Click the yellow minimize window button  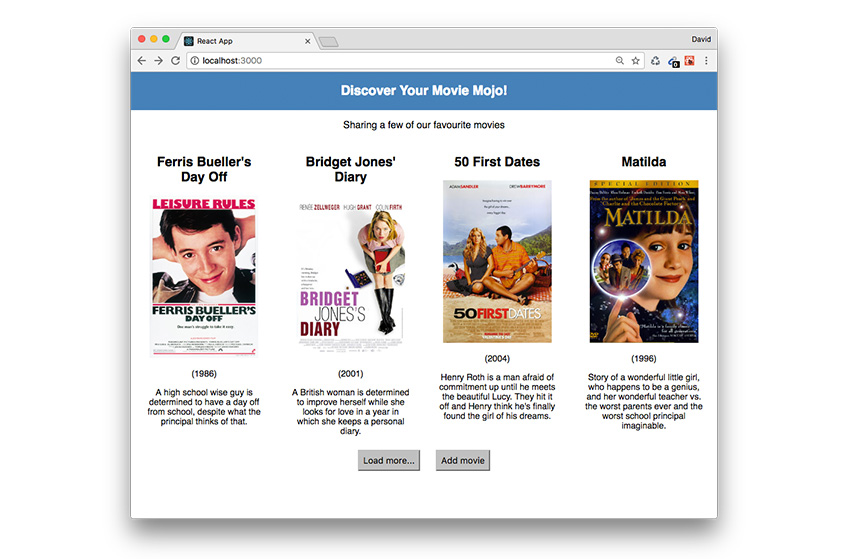pyautogui.click(x=153, y=39)
